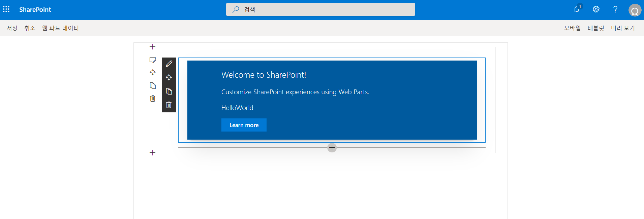Click 취소 to cancel changes
This screenshot has height=219, width=644.
30,28
